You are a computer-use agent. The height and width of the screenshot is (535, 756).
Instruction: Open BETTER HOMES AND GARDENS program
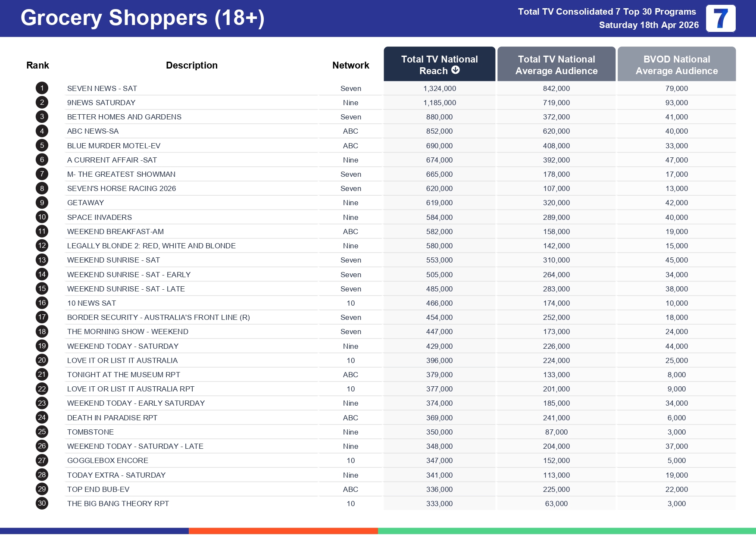click(x=124, y=117)
